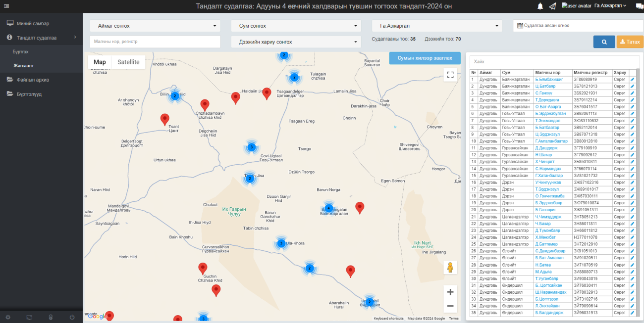644x323 pixels.
Task: Edit row 1 using the pencil icon
Action: point(632,79)
